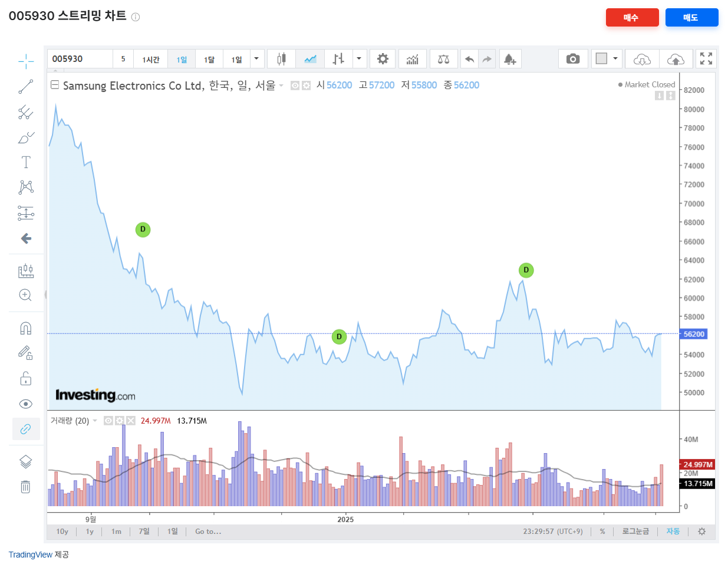Screen dimensions: 728x564
Task: Set time range to 7일
Action: (144, 532)
